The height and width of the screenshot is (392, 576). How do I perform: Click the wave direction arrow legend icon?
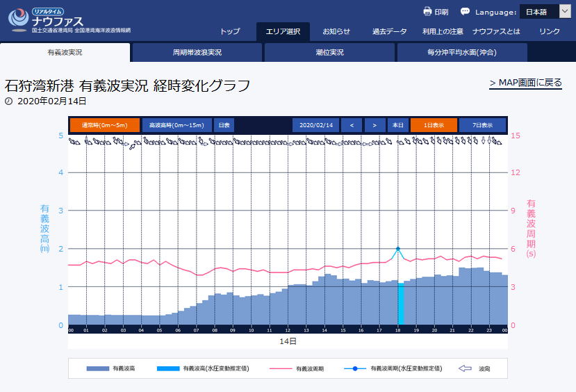[x=466, y=369]
